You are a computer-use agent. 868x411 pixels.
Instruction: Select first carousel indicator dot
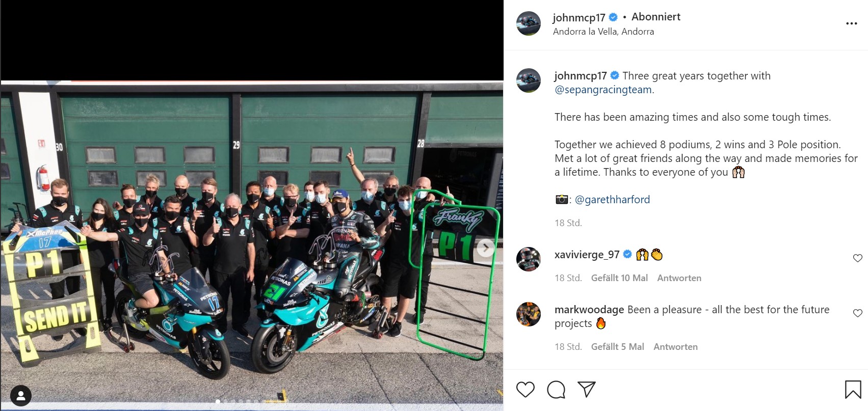pos(218,402)
